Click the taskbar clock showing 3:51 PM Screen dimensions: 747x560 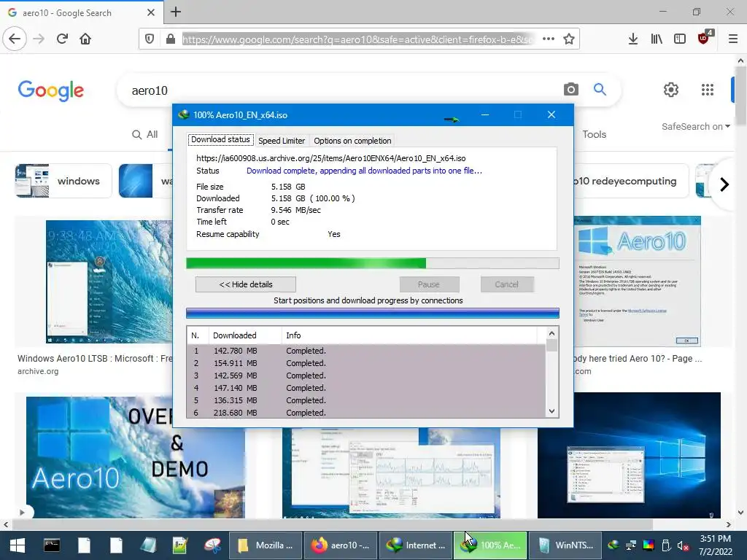(x=716, y=545)
